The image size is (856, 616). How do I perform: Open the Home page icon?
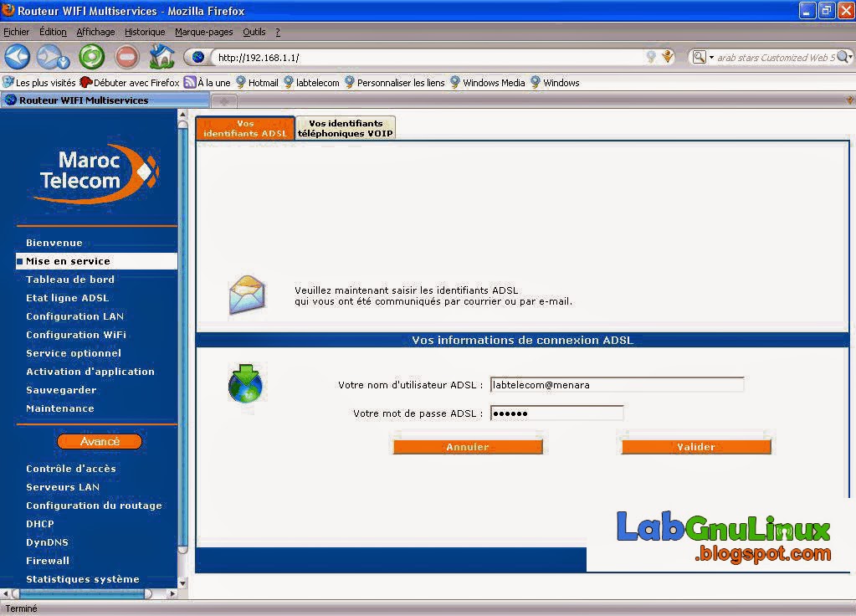(161, 56)
